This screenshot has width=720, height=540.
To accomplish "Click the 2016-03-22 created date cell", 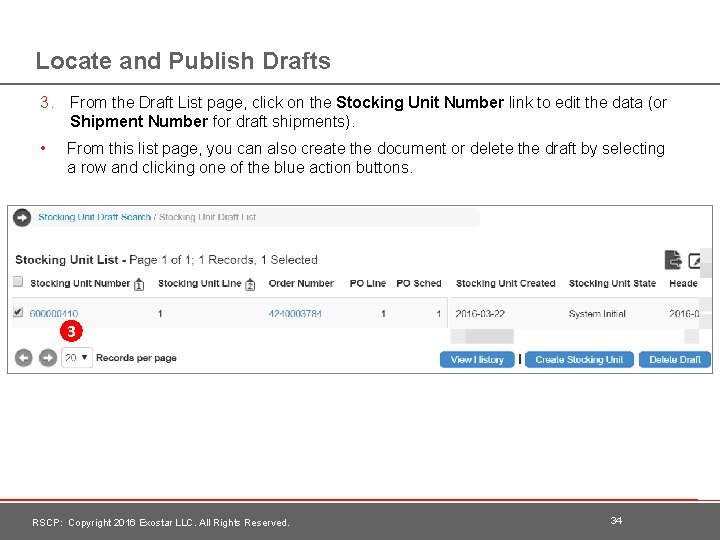I will [480, 314].
